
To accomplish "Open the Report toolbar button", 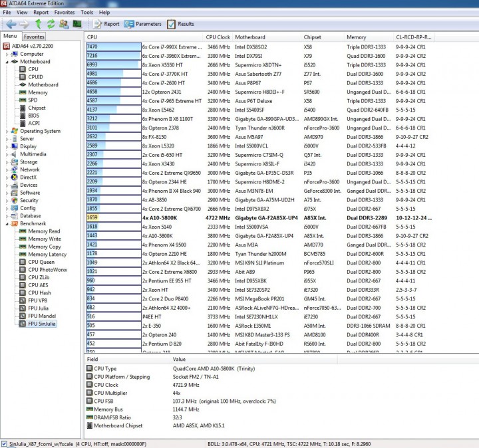I will coord(106,24).
